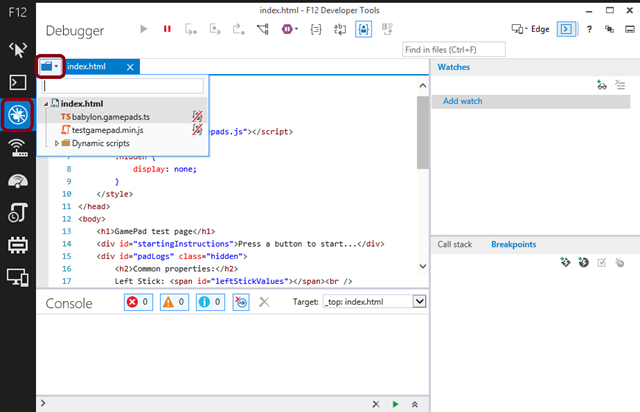The width and height of the screenshot is (640, 412).
Task: Click the code editor scroll down arrow
Action: [x=423, y=266]
